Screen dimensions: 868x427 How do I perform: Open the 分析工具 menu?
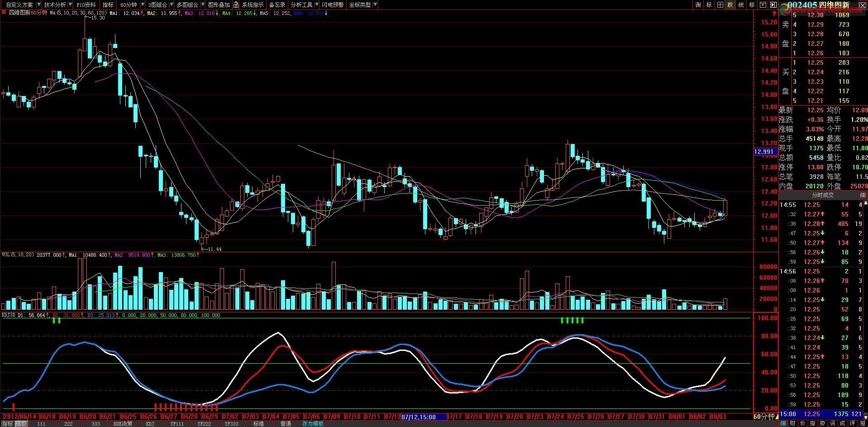click(301, 5)
